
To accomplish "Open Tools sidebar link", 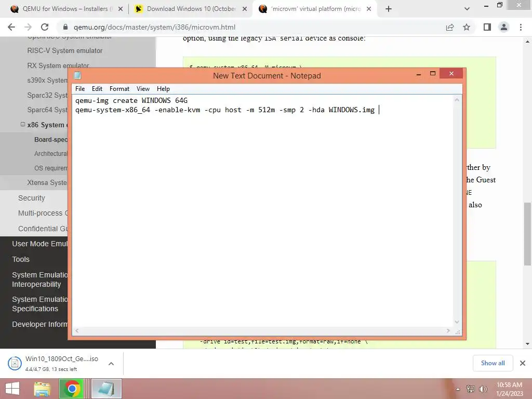I will pyautogui.click(x=21, y=259).
